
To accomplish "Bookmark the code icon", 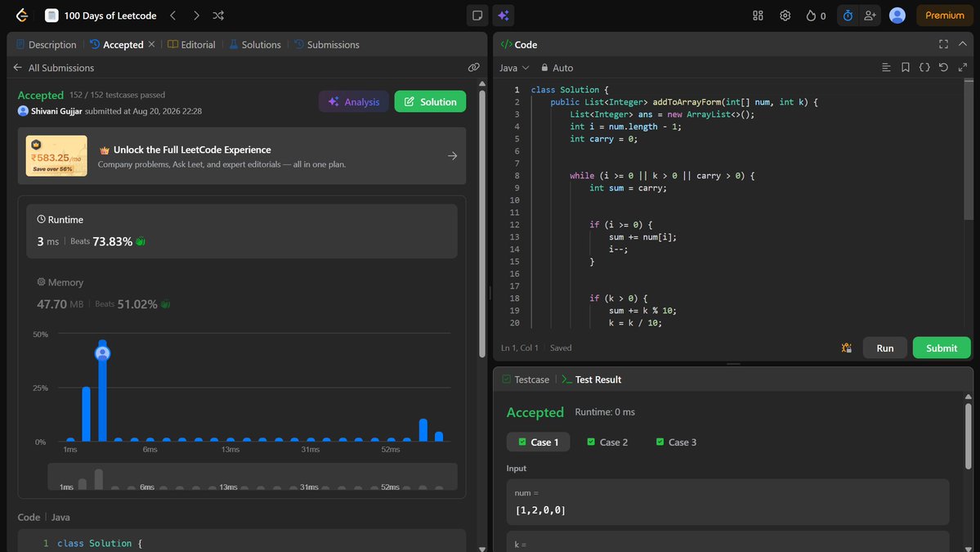I will (x=905, y=68).
